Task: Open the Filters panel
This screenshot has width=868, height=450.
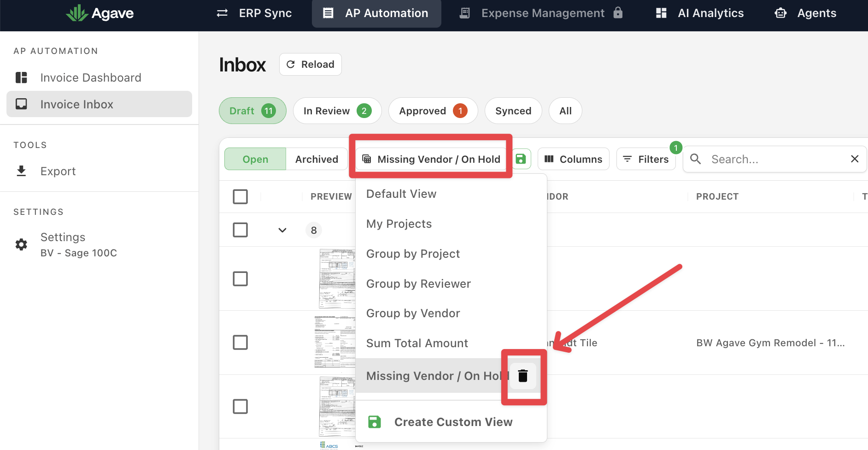Action: [x=646, y=159]
